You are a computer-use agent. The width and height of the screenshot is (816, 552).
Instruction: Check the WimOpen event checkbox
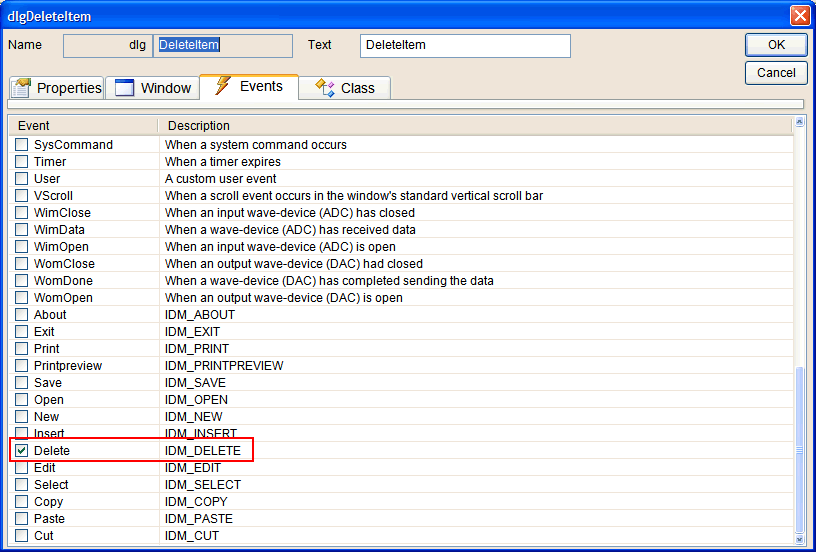click(x=21, y=247)
